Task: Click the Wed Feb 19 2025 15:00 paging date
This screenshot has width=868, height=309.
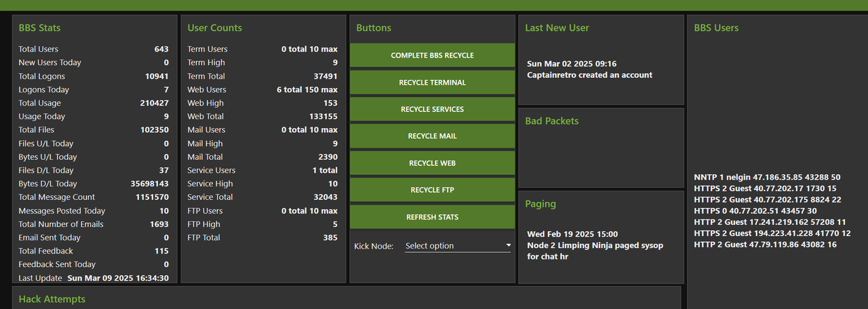Action: coord(572,234)
